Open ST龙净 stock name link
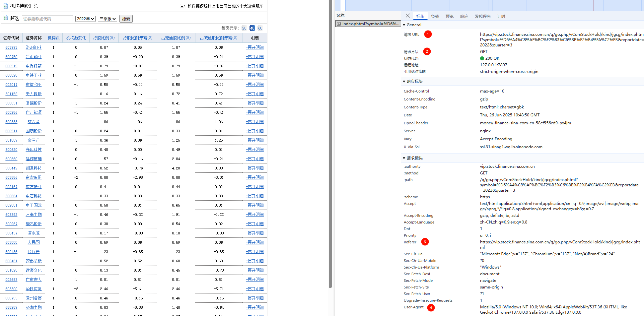Image resolution: width=644 pixels, height=316 pixels. pos(34,122)
